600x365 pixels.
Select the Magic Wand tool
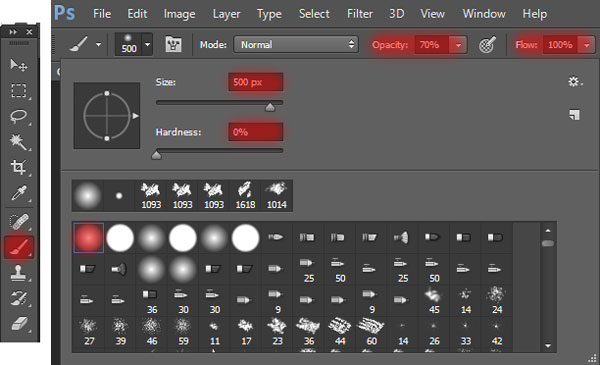(18, 142)
